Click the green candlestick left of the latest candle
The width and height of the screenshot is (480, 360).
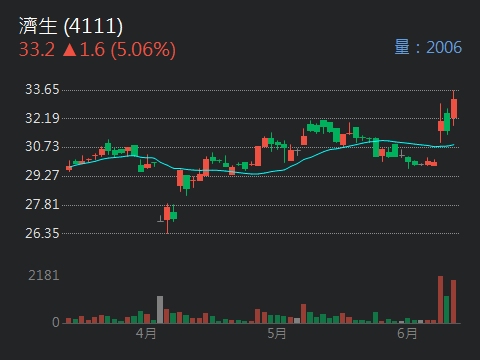pyautogui.click(x=447, y=122)
